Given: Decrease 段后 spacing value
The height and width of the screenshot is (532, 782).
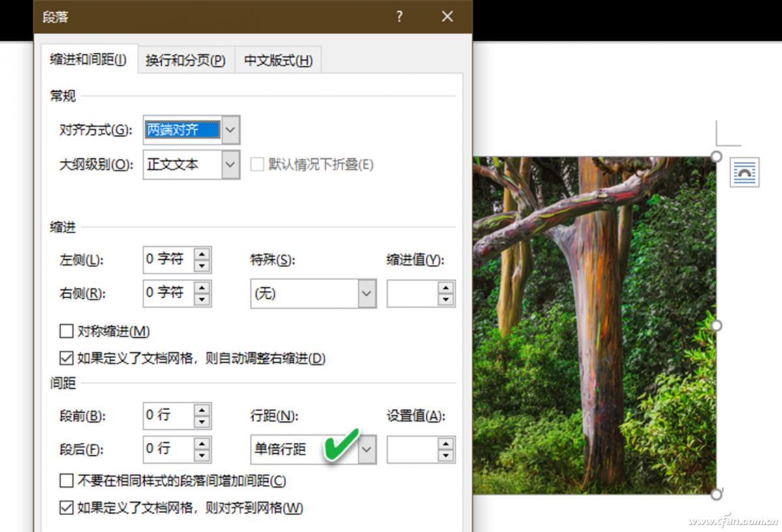Looking at the screenshot, I should 203,455.
